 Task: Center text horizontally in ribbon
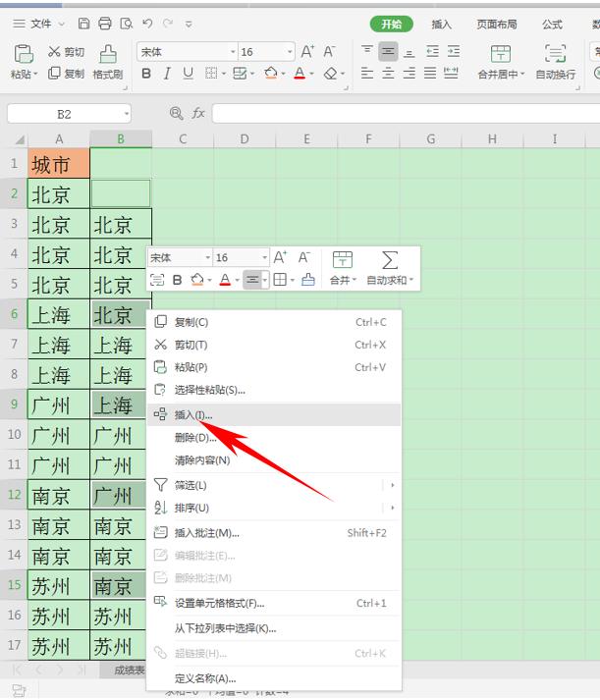point(388,73)
